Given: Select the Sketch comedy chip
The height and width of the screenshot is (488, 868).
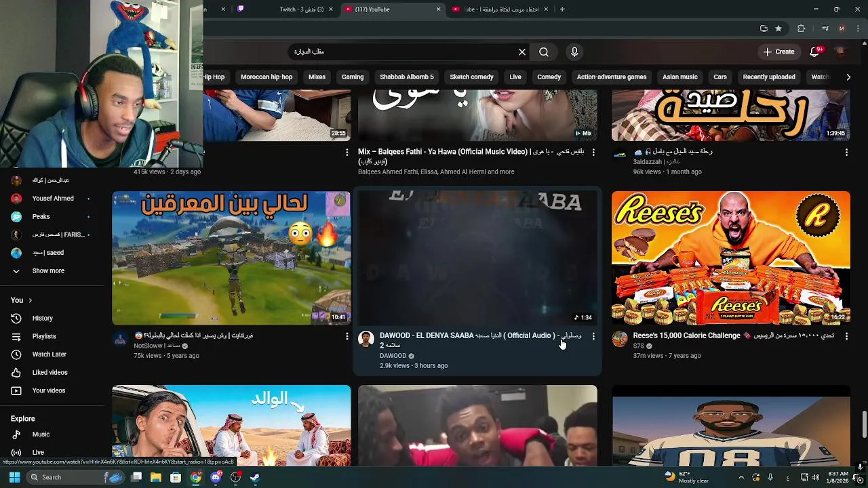Looking at the screenshot, I should tap(471, 77).
